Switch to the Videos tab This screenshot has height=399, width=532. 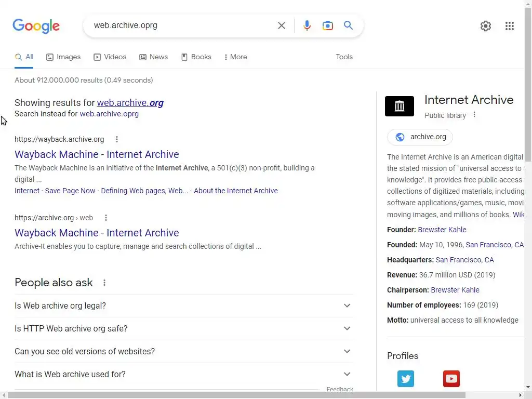(110, 57)
